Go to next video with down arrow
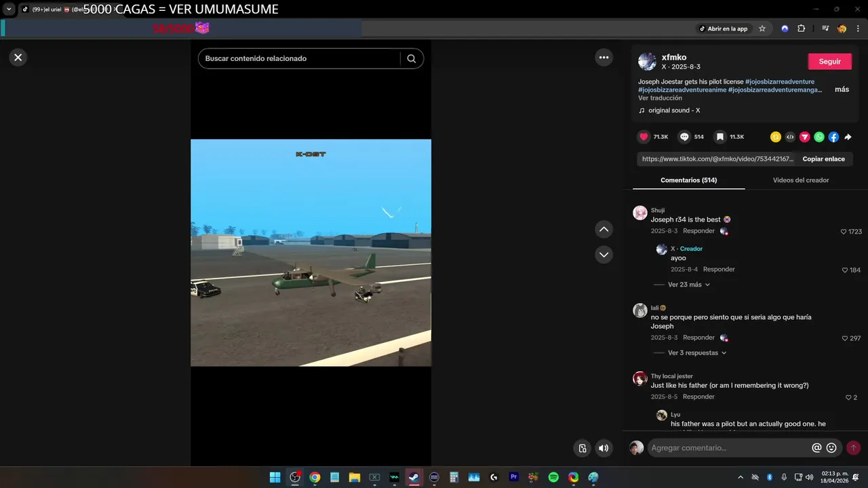This screenshot has height=488, width=868. (x=604, y=255)
